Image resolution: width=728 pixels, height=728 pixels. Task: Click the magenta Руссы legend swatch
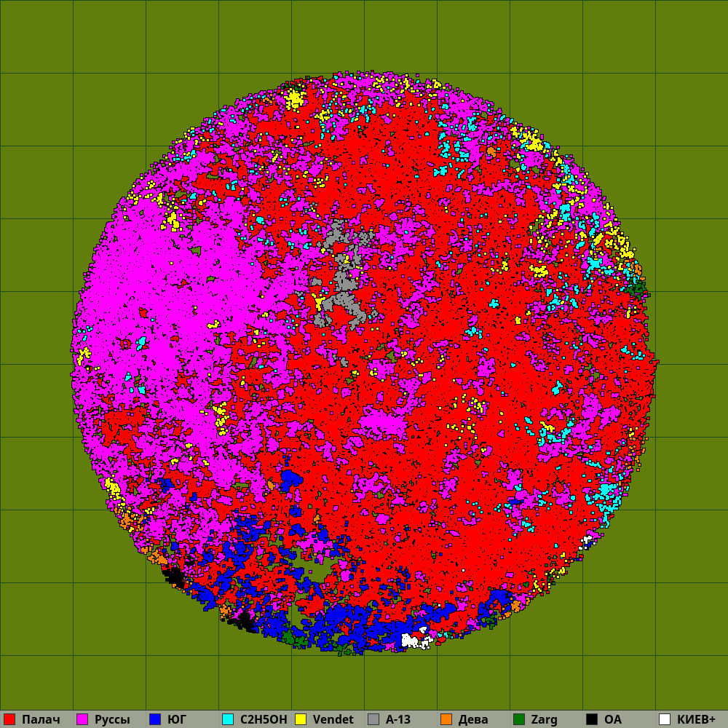82,719
